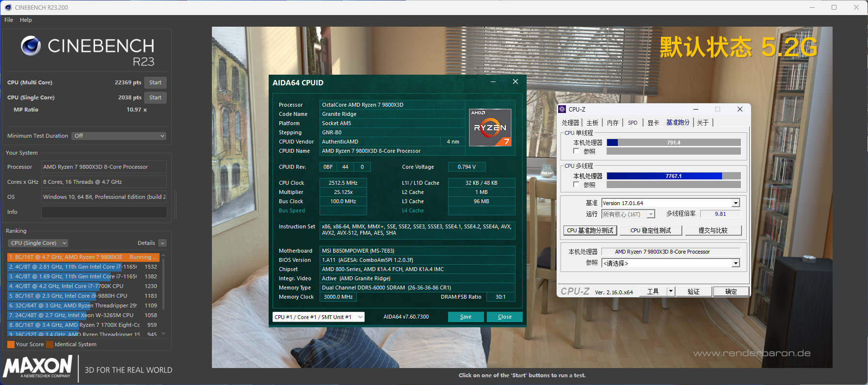
Task: Click the CPU-Z window title icon
Action: tap(562, 109)
